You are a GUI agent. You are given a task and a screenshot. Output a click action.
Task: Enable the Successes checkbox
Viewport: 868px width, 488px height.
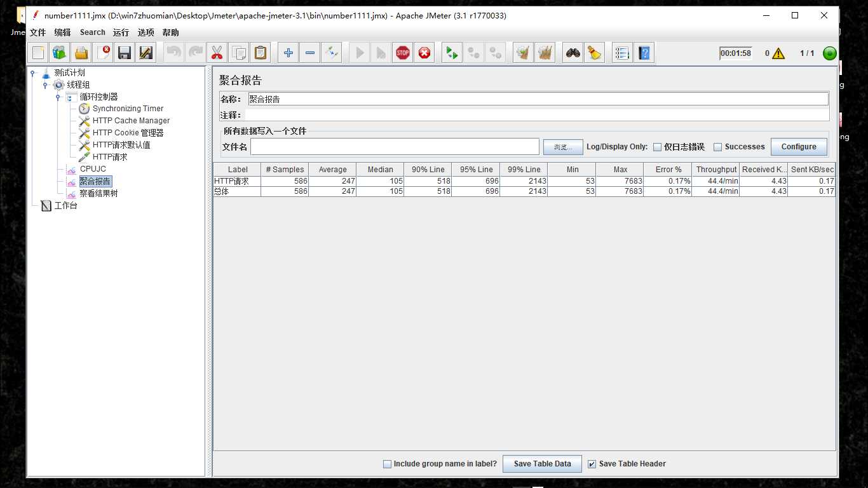click(717, 147)
